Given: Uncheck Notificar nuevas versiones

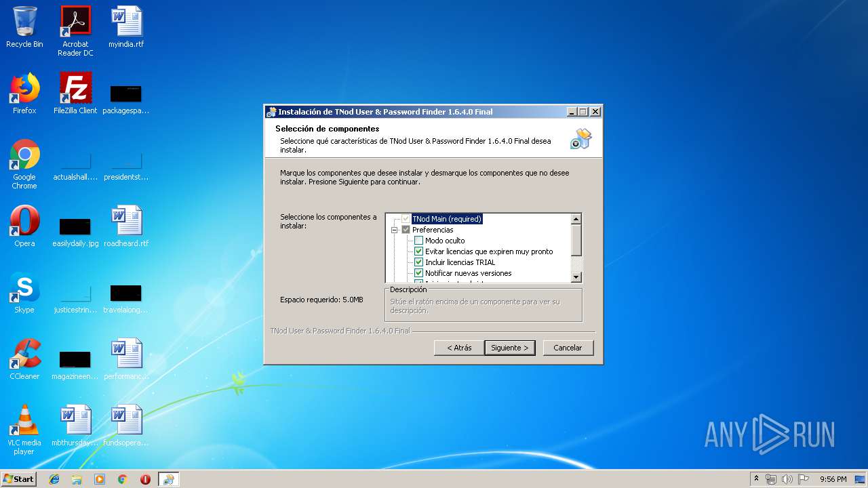Looking at the screenshot, I should point(418,273).
